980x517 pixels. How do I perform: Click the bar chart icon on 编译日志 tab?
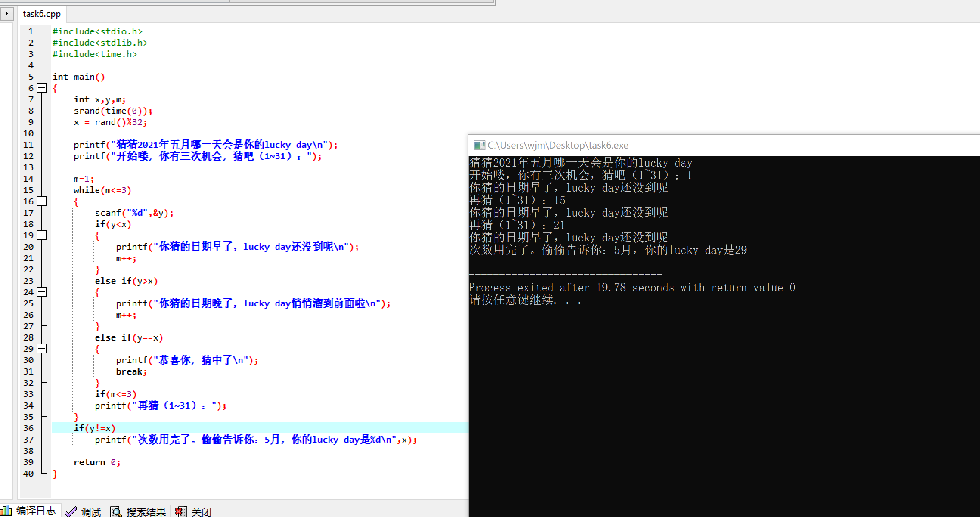(6, 511)
